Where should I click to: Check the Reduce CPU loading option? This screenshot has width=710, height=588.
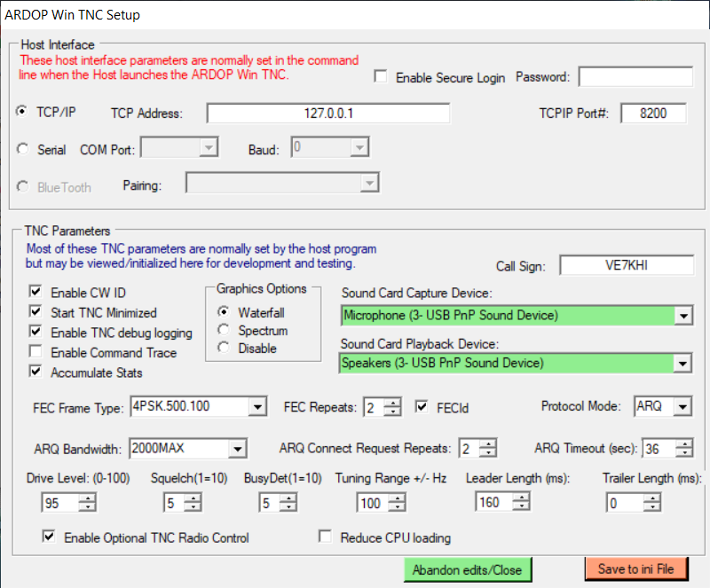(x=325, y=537)
